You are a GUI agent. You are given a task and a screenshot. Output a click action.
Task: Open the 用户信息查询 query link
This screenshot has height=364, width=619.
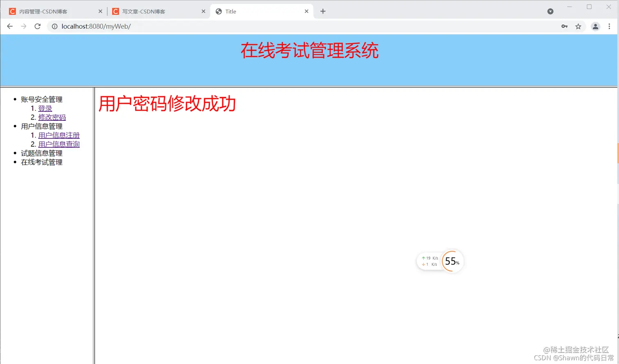click(x=59, y=144)
